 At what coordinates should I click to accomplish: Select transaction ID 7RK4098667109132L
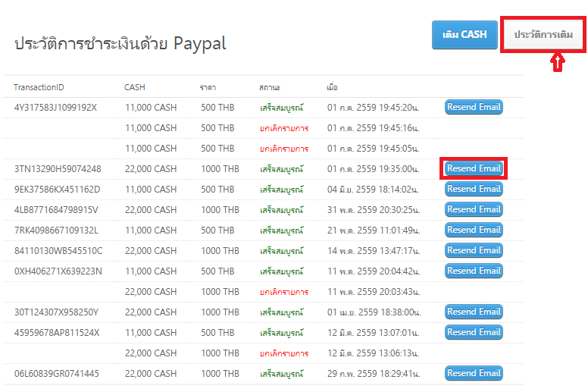tap(56, 230)
